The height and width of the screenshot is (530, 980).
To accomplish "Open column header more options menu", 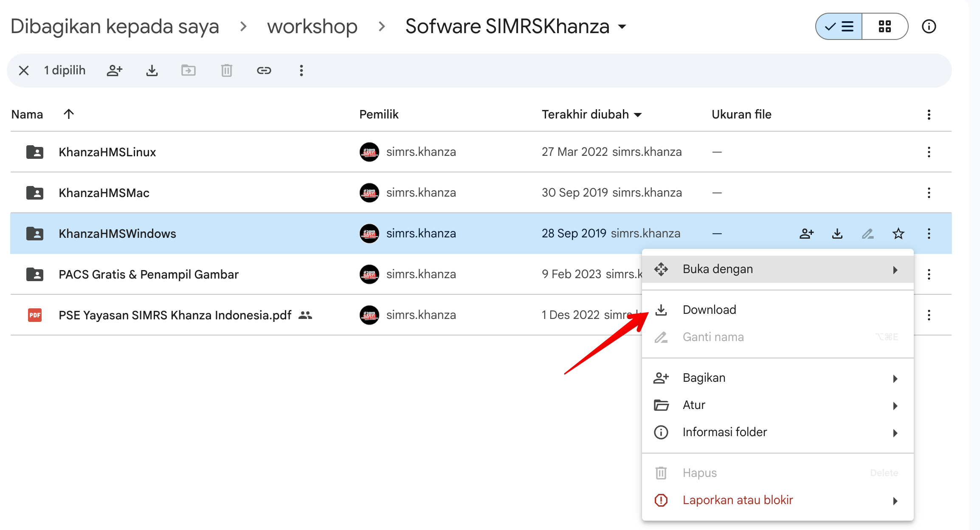I will click(929, 115).
